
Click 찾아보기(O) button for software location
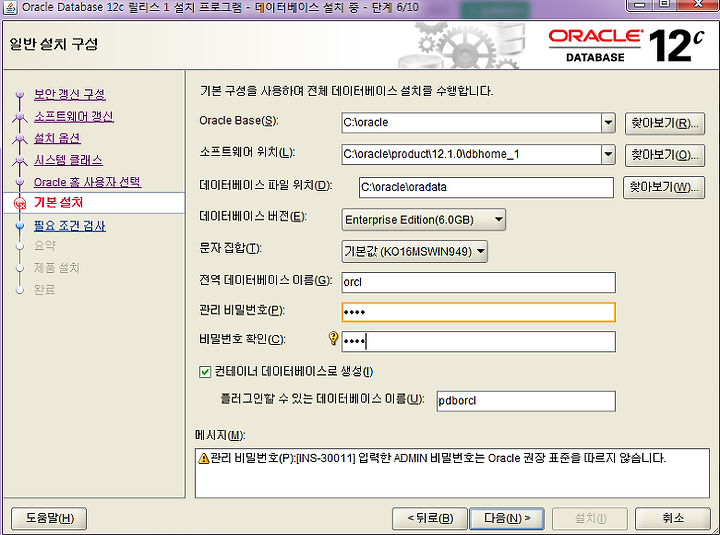(664, 155)
